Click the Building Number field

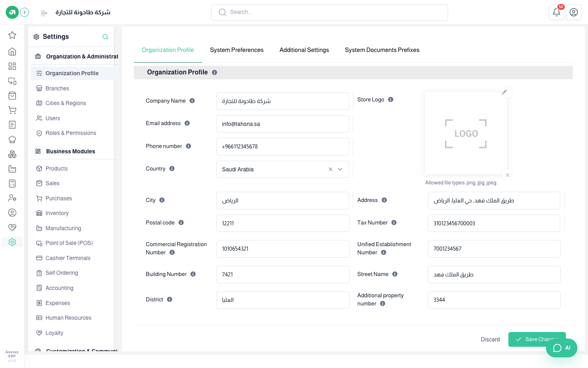click(x=283, y=274)
